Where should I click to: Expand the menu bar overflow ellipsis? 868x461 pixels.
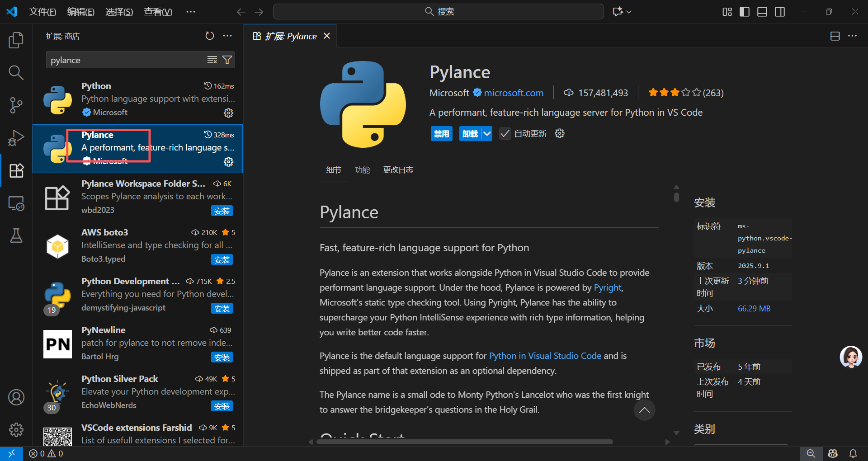(x=191, y=12)
